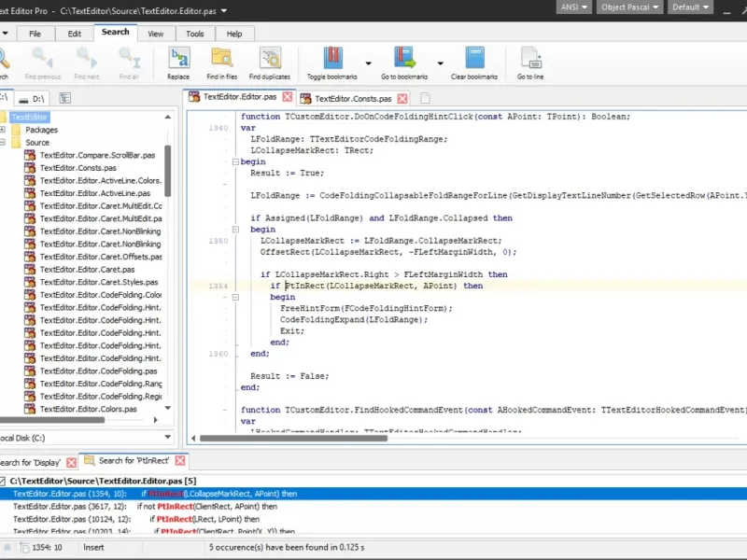Open search result at line 10124, column 12

pos(373,519)
